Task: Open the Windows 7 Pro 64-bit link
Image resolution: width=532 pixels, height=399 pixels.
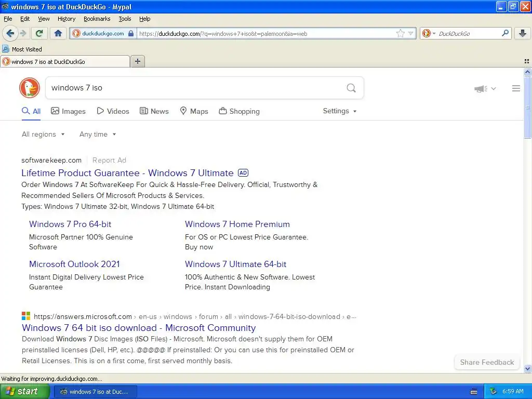Action: (70, 224)
